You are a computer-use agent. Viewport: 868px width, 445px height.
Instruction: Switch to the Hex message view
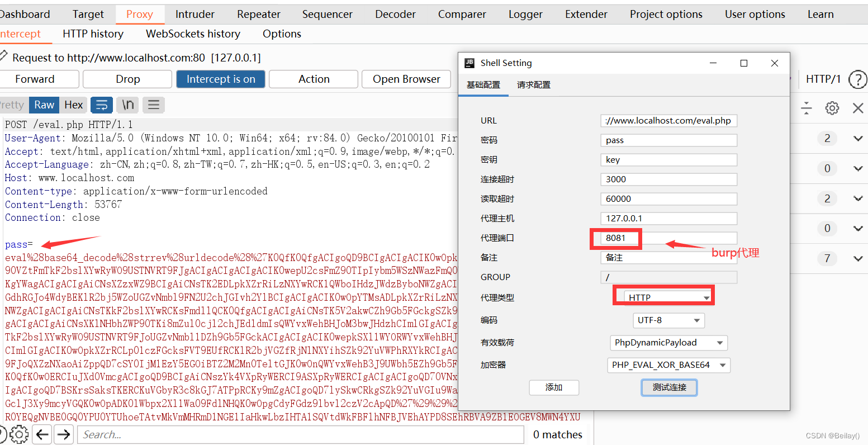(73, 105)
